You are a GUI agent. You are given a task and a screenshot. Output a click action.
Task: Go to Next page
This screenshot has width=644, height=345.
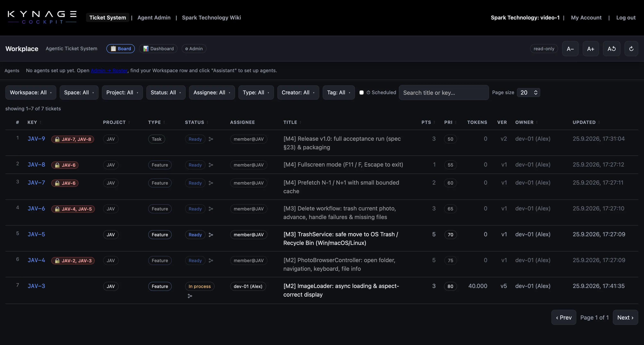(x=625, y=318)
